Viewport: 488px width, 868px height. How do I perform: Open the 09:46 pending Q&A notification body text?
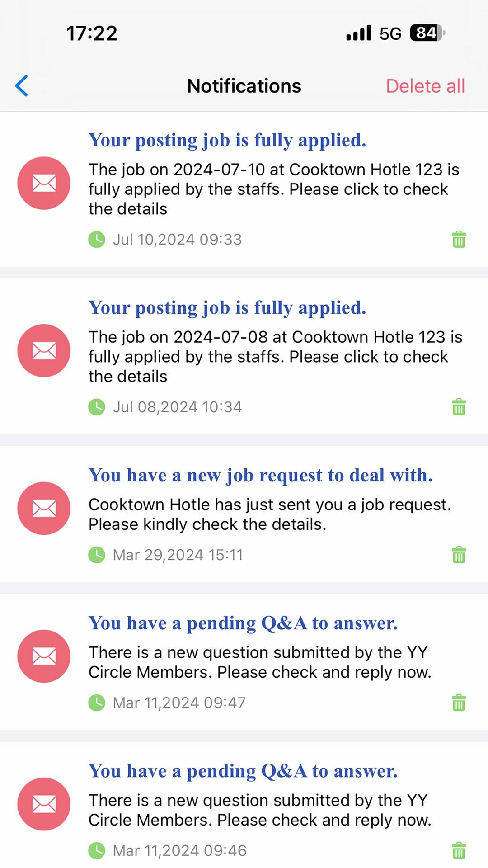point(260,810)
